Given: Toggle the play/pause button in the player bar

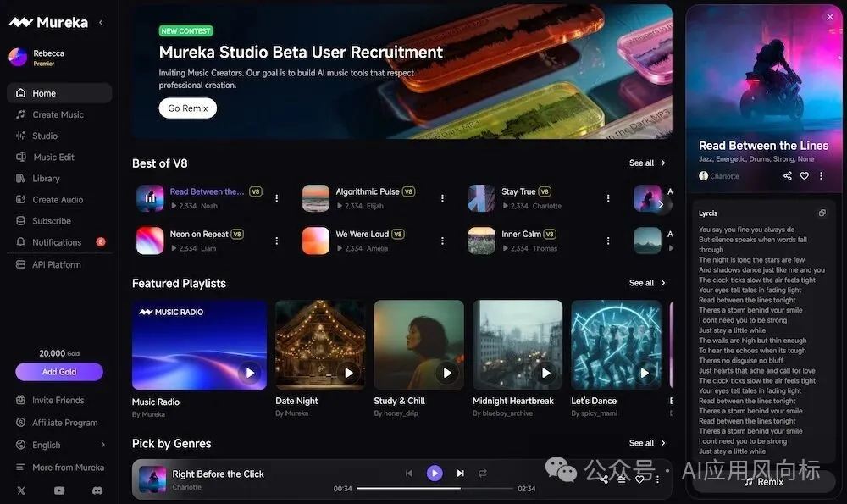Looking at the screenshot, I should pos(435,474).
